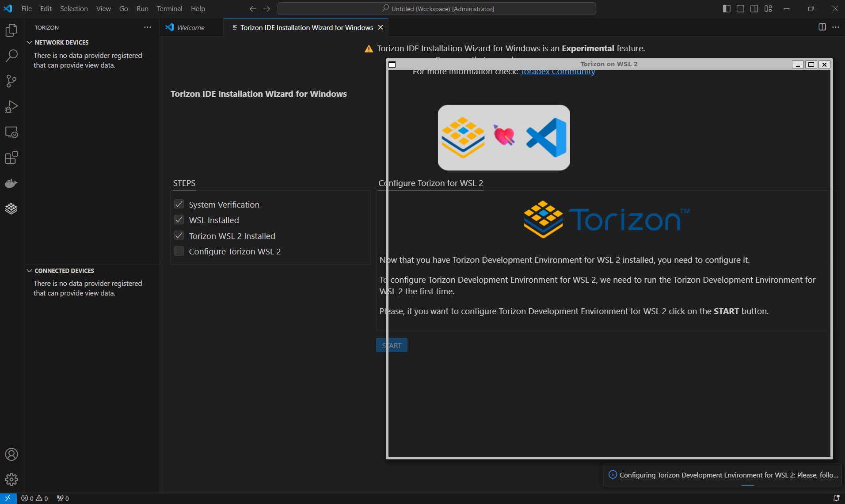Click the Untitled Workspace search box
This screenshot has width=845, height=504.
(437, 9)
